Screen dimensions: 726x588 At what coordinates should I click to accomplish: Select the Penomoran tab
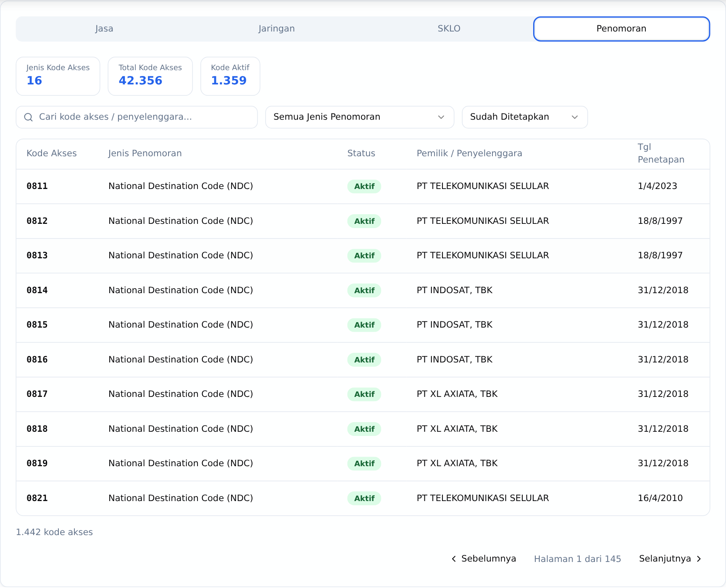pos(621,29)
